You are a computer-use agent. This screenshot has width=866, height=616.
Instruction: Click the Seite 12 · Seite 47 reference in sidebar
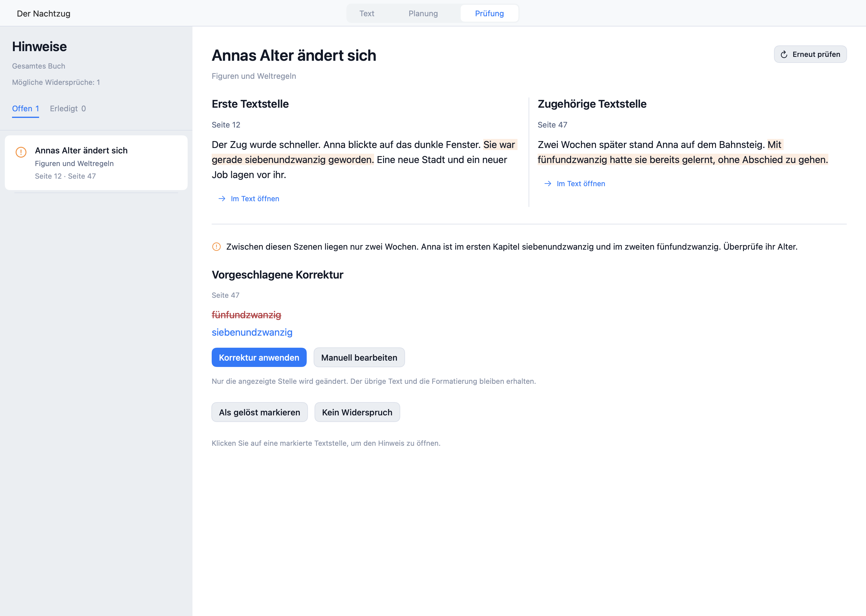pos(65,176)
